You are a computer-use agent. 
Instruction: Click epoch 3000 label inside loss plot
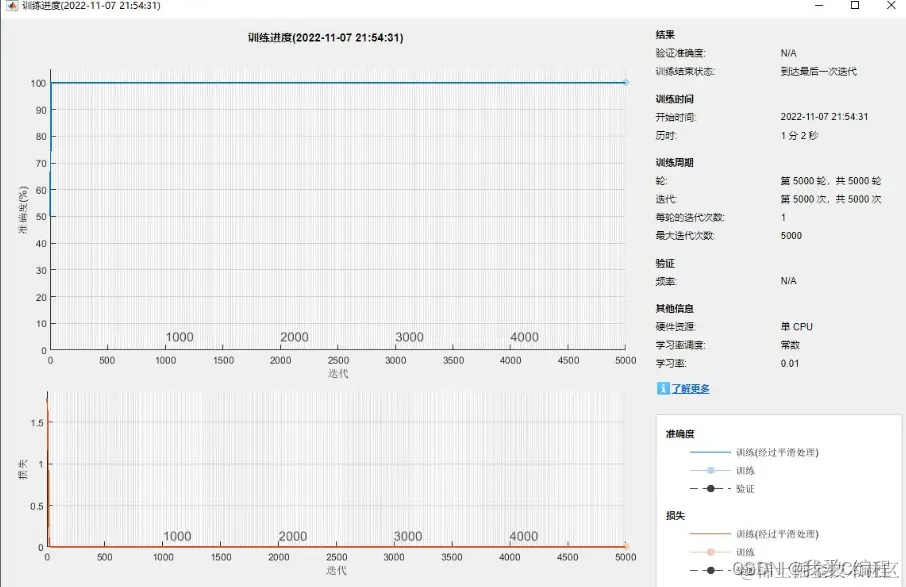click(x=408, y=536)
